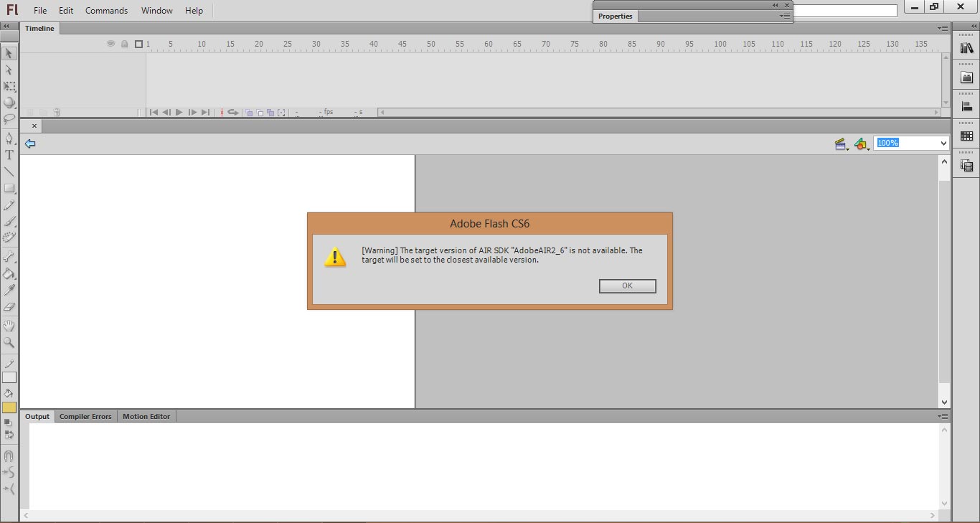Open the Help menu

(x=194, y=11)
